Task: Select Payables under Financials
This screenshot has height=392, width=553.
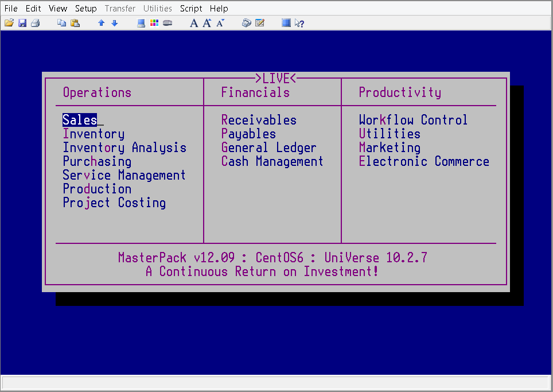Action: 248,134
